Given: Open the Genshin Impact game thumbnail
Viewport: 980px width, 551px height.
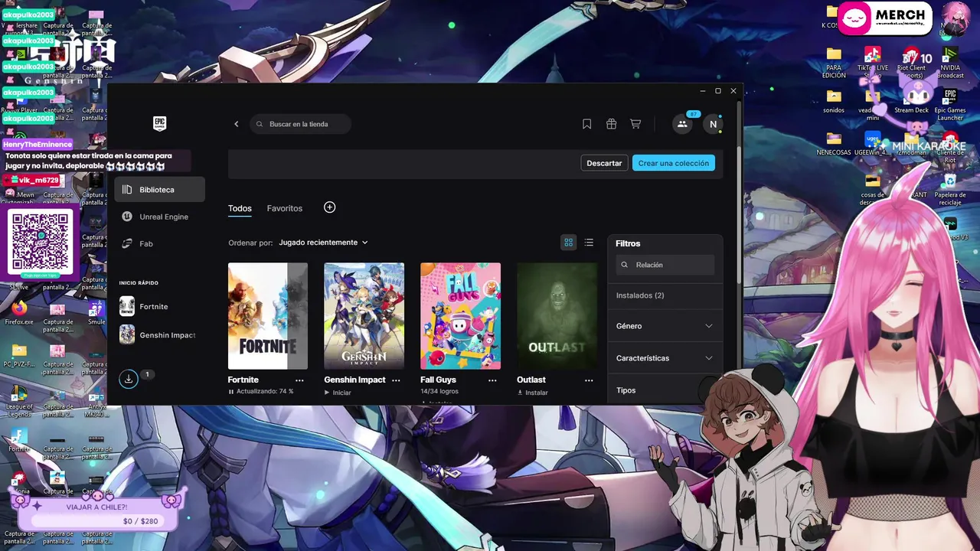Looking at the screenshot, I should 364,316.
